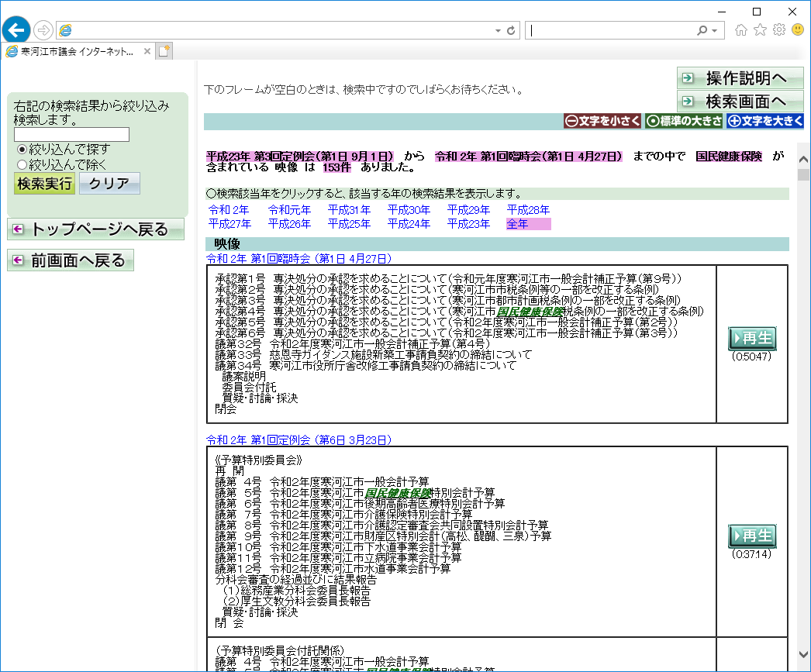Image resolution: width=811 pixels, height=672 pixels.
Task: Play the 0:37:14 video with 再生
Action: tap(752, 536)
